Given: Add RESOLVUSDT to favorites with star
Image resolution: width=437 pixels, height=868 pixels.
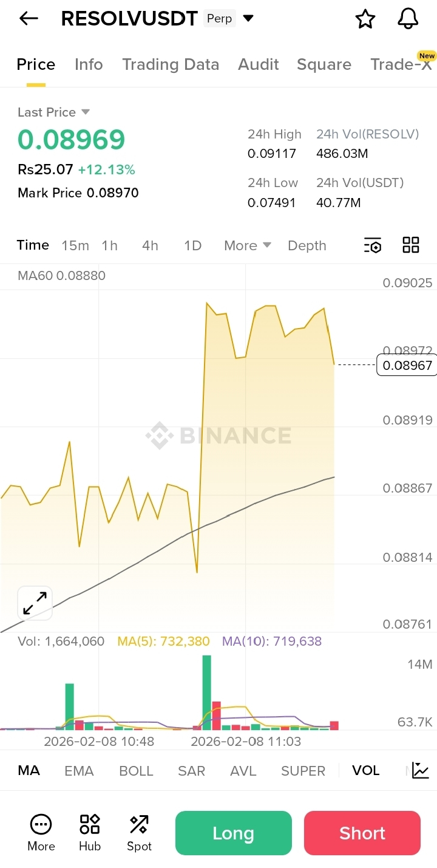Looking at the screenshot, I should tap(365, 19).
